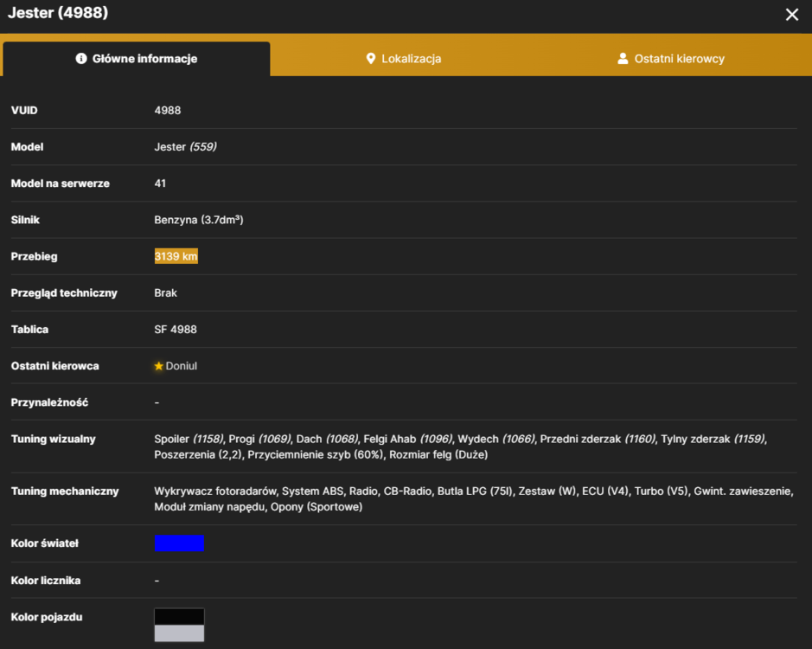Click the black vehicle color swatch
The width and height of the screenshot is (812, 649).
(179, 617)
